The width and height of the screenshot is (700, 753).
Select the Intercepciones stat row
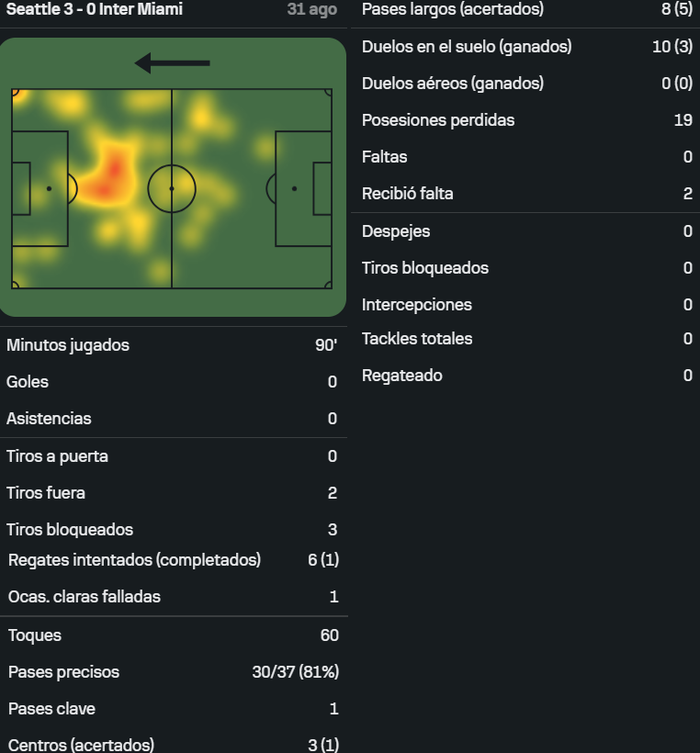point(525,305)
